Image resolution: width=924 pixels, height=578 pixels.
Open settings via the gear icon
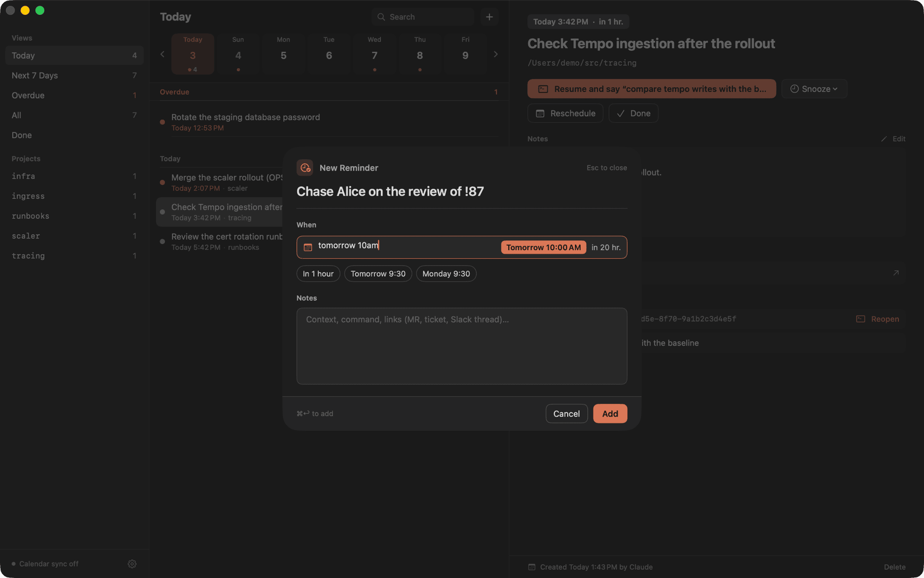point(132,564)
